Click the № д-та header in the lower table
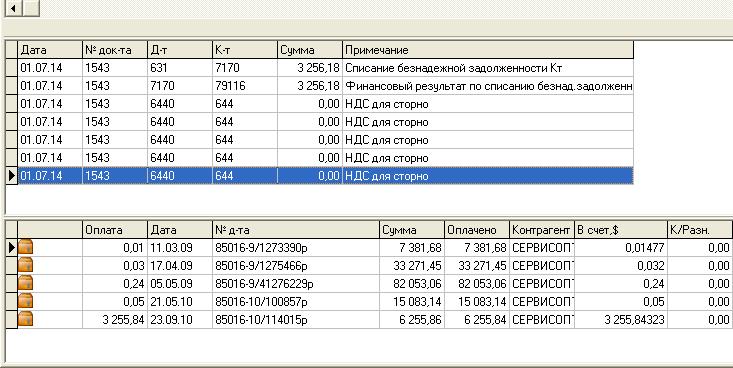This screenshot has width=733, height=368. (296, 230)
